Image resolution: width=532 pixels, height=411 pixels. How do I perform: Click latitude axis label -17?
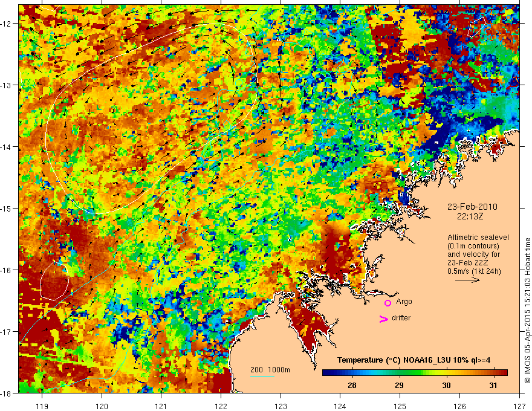(7, 331)
